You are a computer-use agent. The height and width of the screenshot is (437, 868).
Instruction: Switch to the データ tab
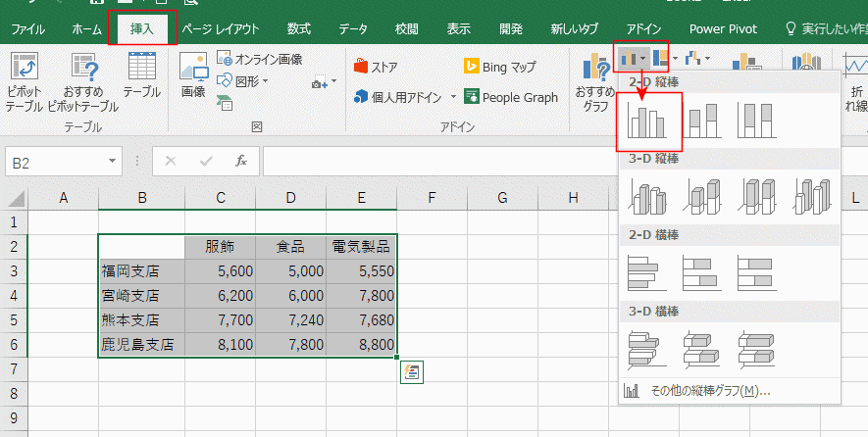point(353,29)
